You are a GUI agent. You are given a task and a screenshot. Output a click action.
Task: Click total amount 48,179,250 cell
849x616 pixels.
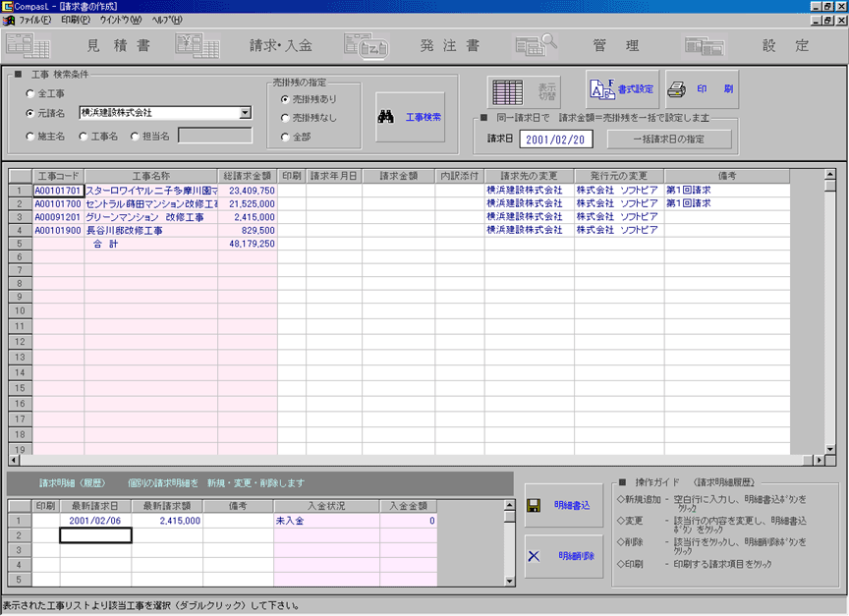[248, 244]
